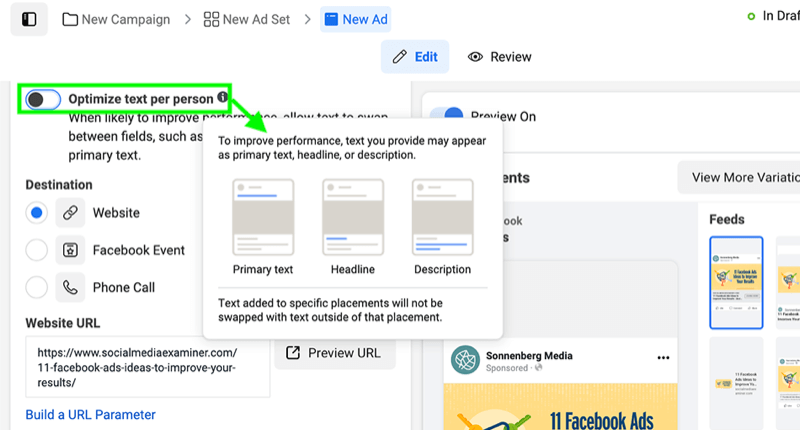Click the info icon beside Optimize text per person
800x430 pixels.
(x=222, y=98)
